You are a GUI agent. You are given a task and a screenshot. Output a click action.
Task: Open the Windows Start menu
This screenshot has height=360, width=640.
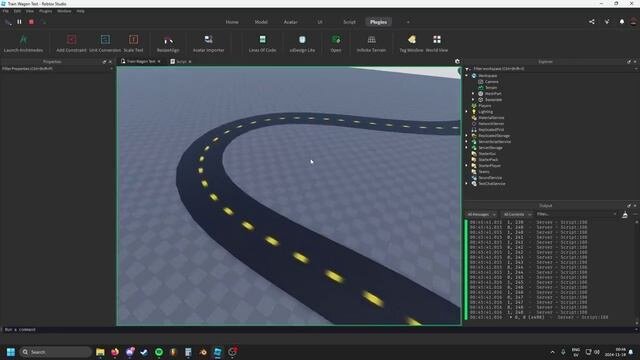[11, 352]
